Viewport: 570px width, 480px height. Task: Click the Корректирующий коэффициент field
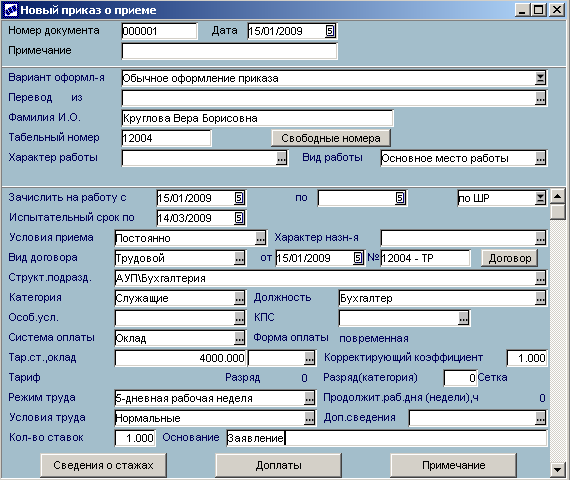click(527, 358)
